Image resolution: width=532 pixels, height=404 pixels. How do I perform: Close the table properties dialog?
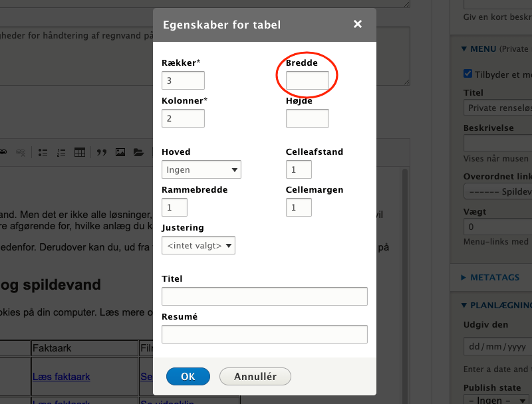coord(358,25)
